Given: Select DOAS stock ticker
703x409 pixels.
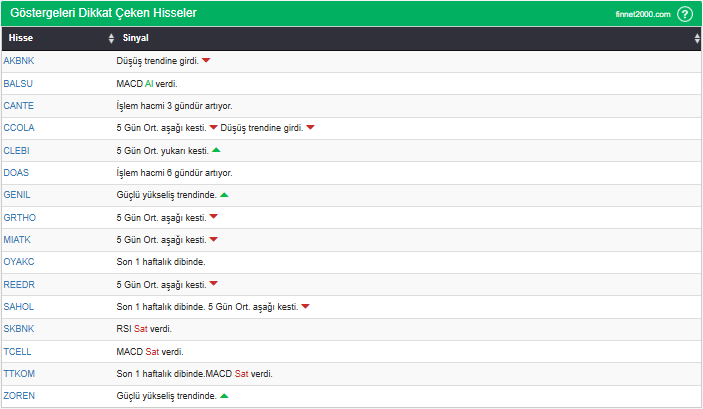Looking at the screenshot, I should click(x=17, y=172).
